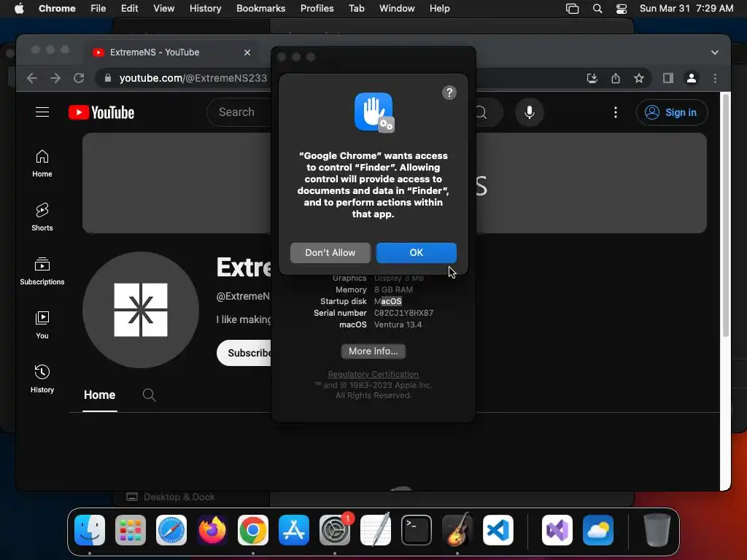Open the Edit menu
This screenshot has height=560, width=747.
click(130, 9)
